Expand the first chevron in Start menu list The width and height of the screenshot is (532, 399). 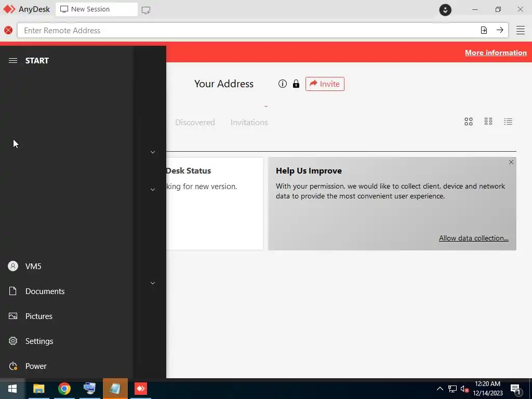tap(153, 152)
